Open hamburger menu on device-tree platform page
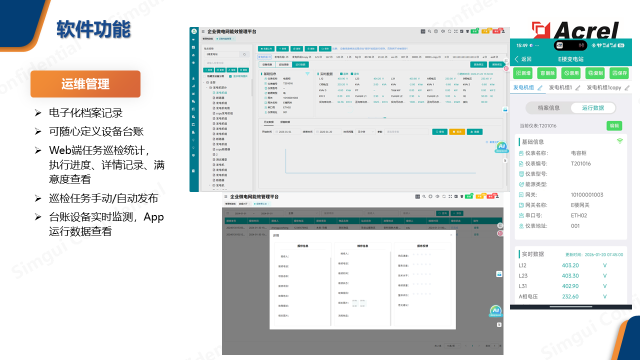This screenshot has width=640, height=360. 203,31
